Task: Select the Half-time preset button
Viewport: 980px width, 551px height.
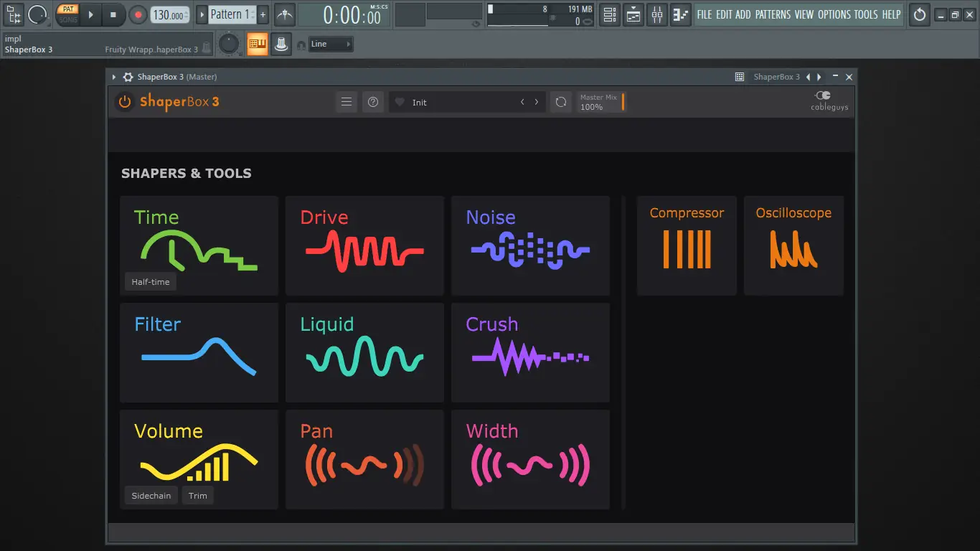Action: [x=151, y=282]
